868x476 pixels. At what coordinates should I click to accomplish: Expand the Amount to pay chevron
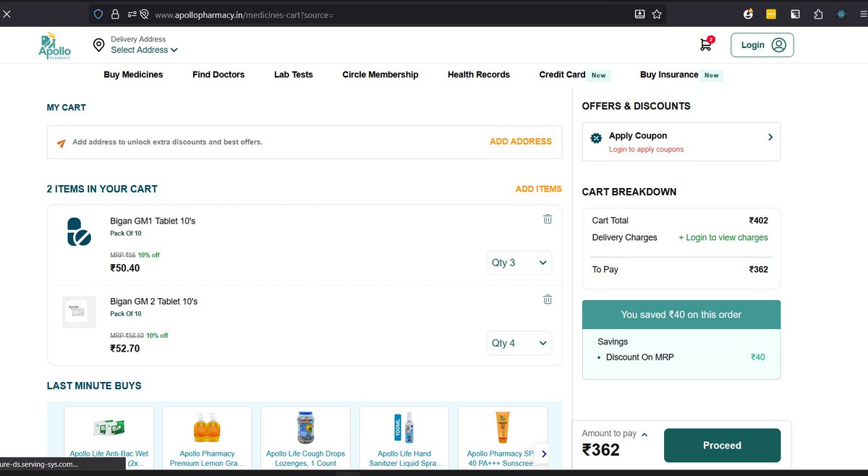click(644, 434)
